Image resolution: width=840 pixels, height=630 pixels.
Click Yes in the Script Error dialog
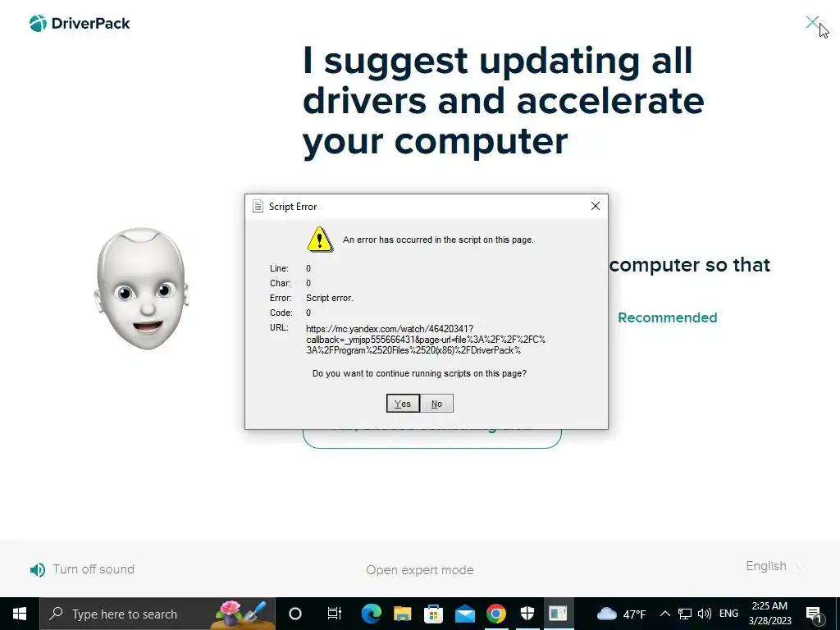[403, 404]
